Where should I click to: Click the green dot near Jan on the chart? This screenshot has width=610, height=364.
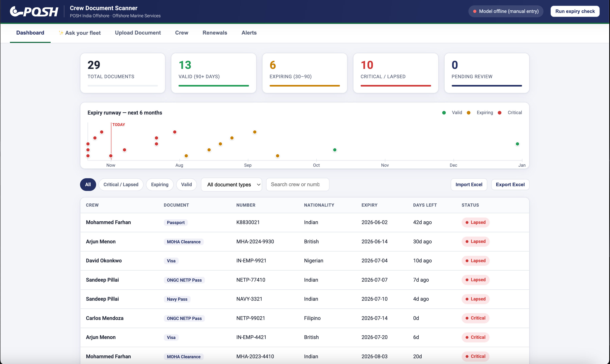coord(517,144)
